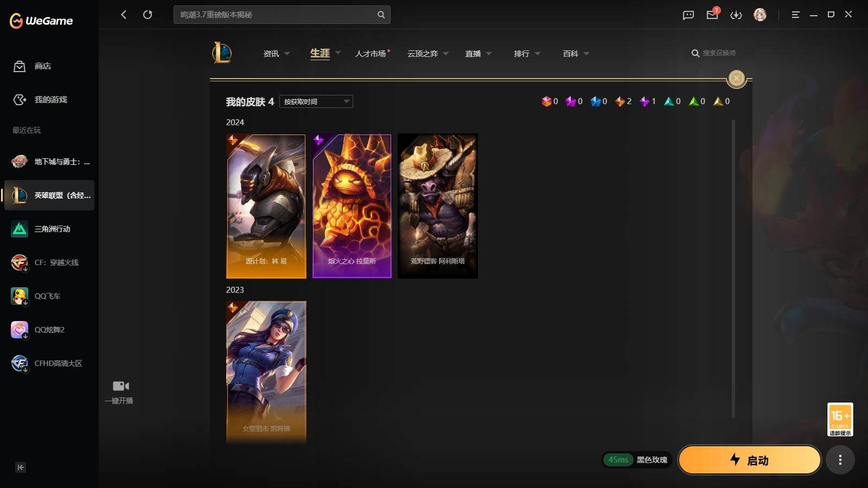The image size is (868, 488).
Task: Open more options via the three-dot button
Action: 840,460
